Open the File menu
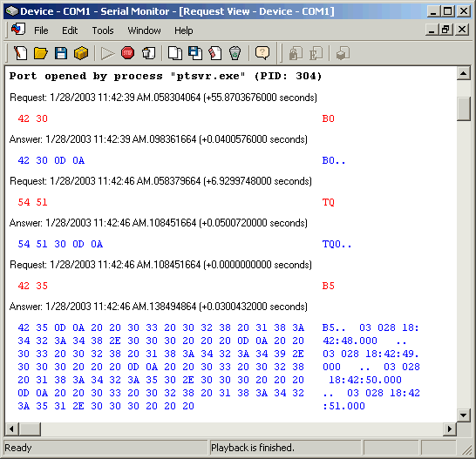Viewport: 476px width, 459px height. [x=41, y=30]
